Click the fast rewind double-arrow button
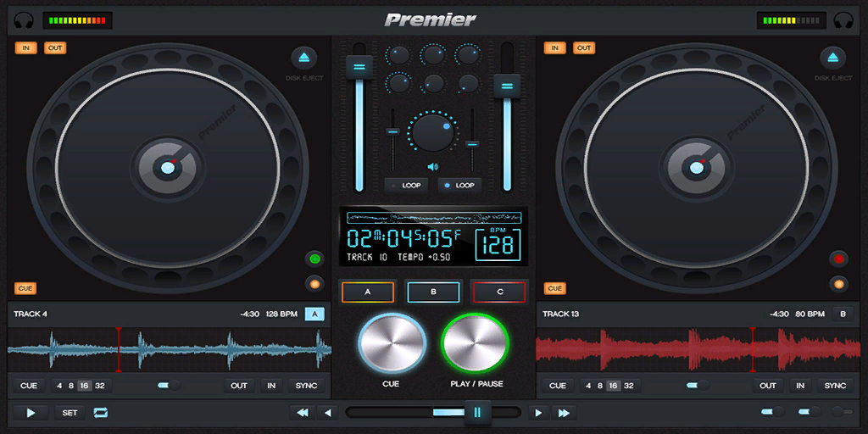868x434 pixels. tap(303, 413)
